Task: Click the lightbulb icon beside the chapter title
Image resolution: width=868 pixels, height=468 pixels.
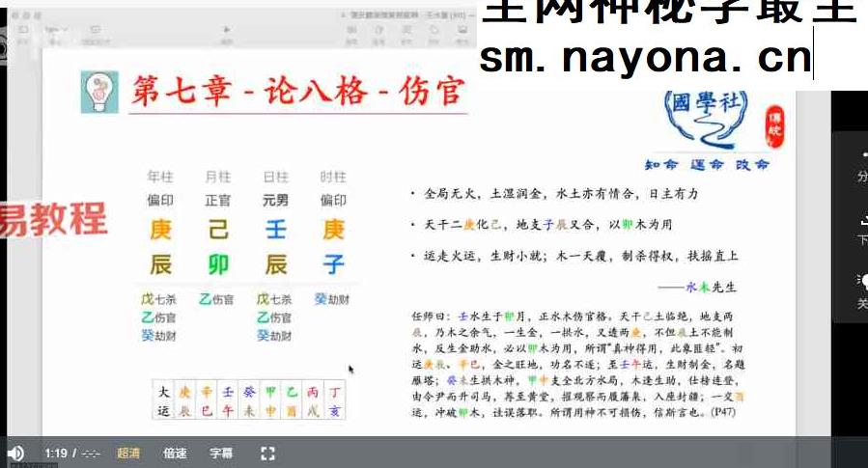Action: coord(99,92)
